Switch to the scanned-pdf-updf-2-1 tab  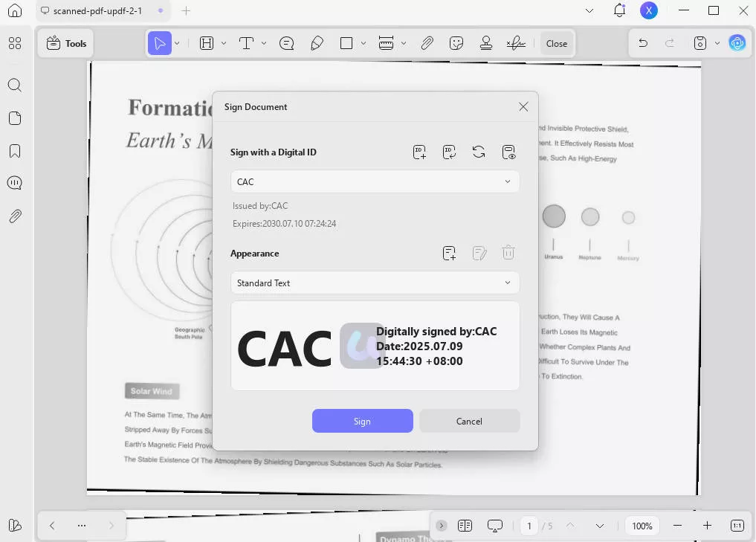point(103,10)
